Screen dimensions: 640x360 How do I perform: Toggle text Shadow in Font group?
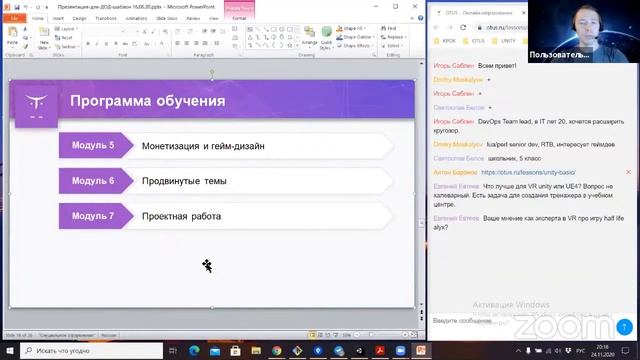pos(116,44)
